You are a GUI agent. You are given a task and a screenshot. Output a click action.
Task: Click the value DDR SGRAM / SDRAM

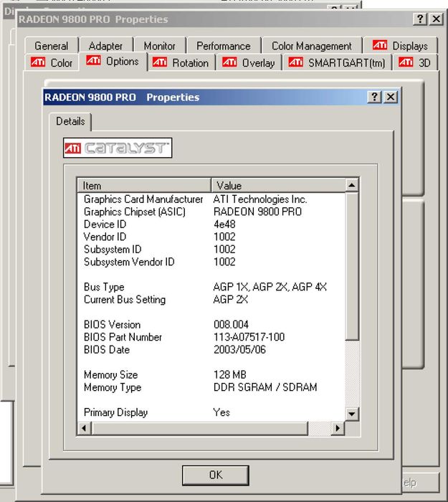pyautogui.click(x=265, y=387)
